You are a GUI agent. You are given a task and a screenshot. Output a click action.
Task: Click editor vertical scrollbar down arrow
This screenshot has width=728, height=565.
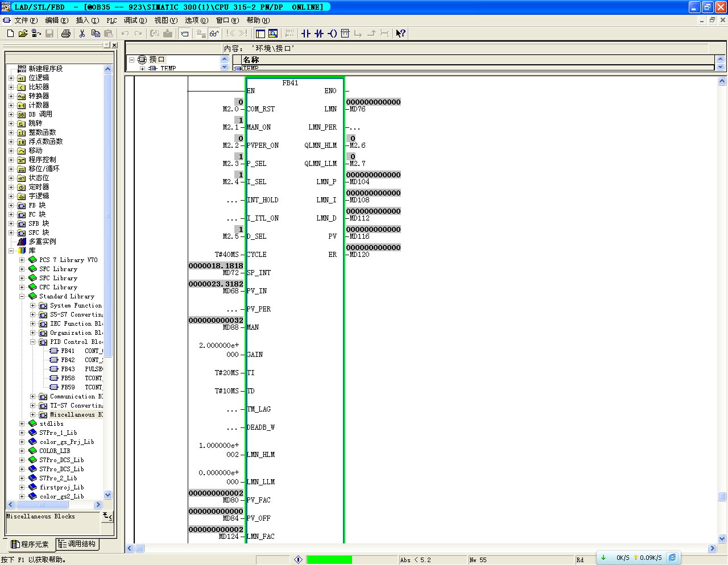coord(722,538)
